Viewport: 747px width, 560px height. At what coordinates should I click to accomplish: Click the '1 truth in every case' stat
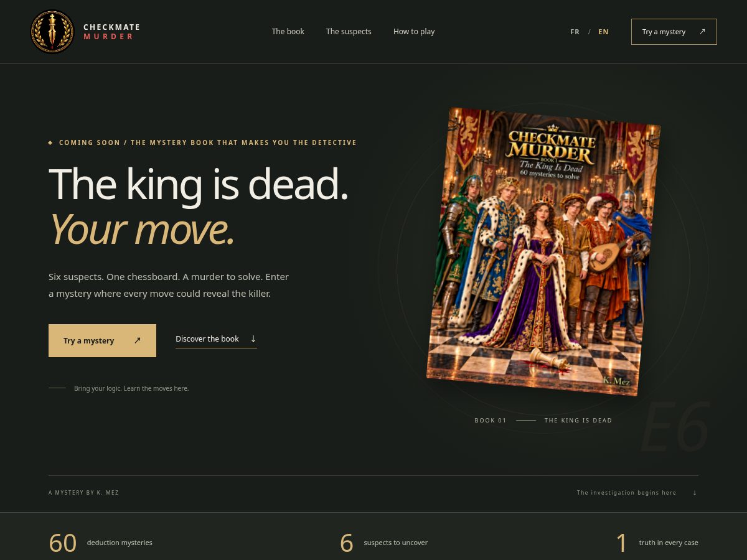(x=657, y=543)
